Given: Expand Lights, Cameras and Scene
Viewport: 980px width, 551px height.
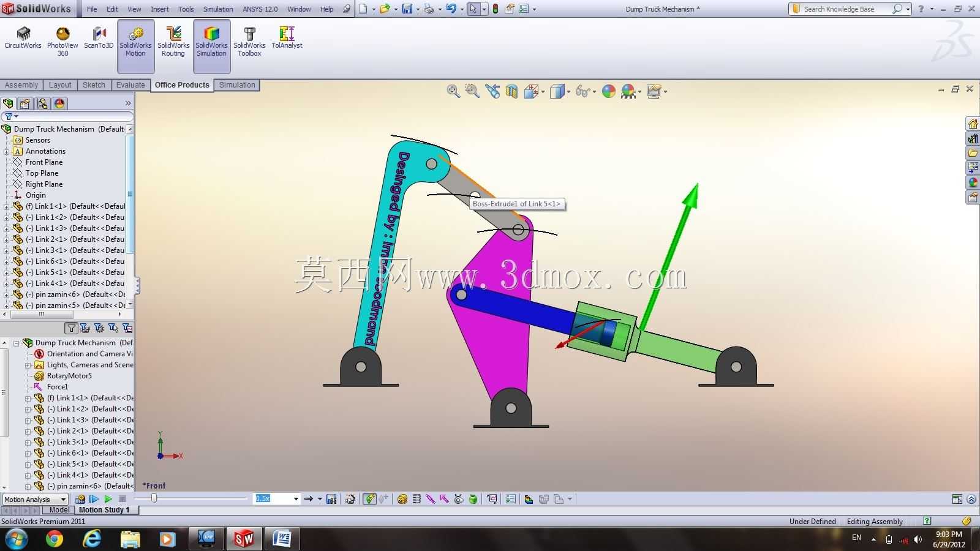Looking at the screenshot, I should pos(28,365).
